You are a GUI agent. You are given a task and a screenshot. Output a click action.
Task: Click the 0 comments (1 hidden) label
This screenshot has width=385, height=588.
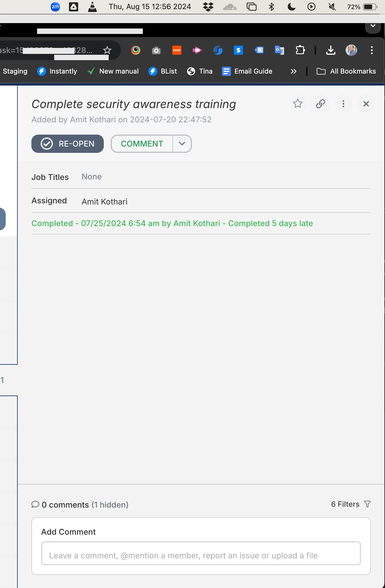80,505
